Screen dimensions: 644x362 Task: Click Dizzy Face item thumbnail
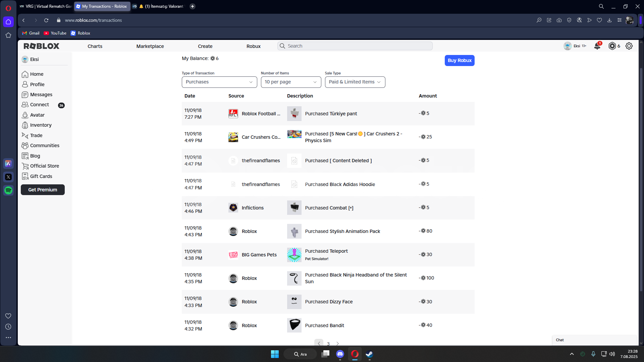tap(294, 302)
